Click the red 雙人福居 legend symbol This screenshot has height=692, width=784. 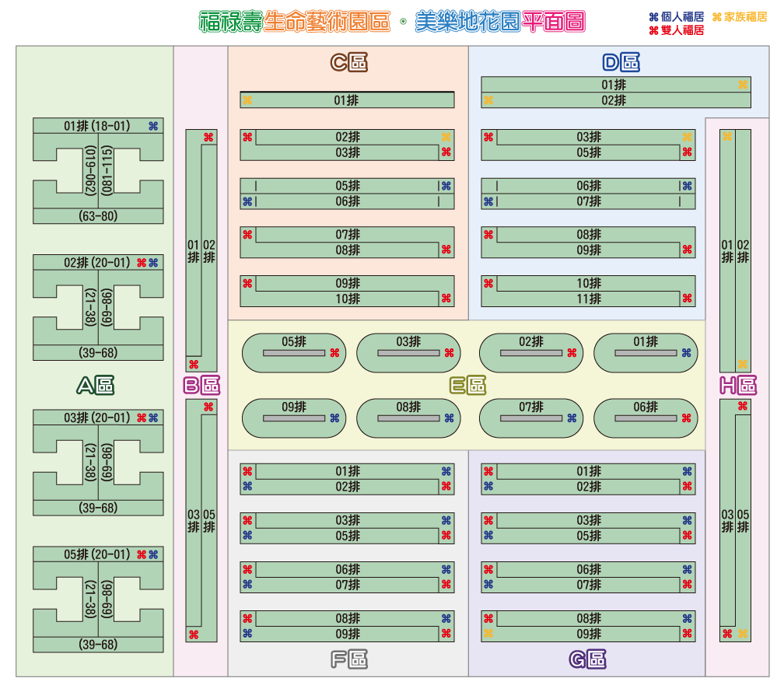click(x=653, y=30)
